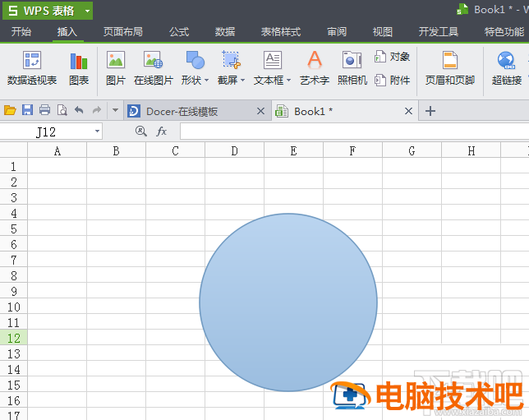
Task: Expand the quick access toolbar dropdown
Action: click(x=115, y=110)
